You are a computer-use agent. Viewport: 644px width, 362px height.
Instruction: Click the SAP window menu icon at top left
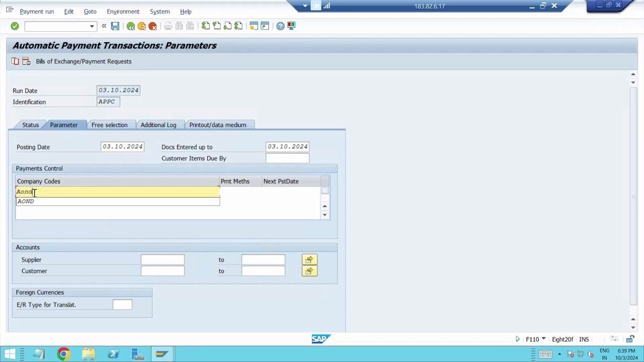(10, 10)
